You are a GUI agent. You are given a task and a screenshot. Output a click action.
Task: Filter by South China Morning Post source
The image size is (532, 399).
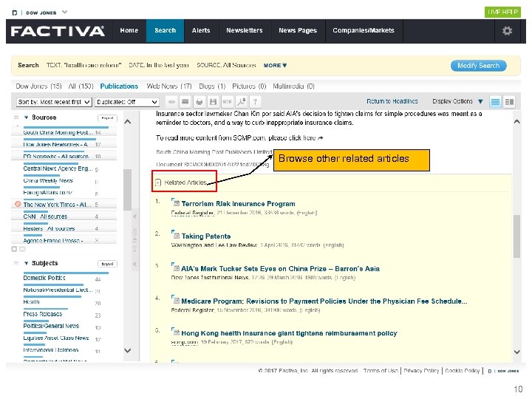point(58,132)
